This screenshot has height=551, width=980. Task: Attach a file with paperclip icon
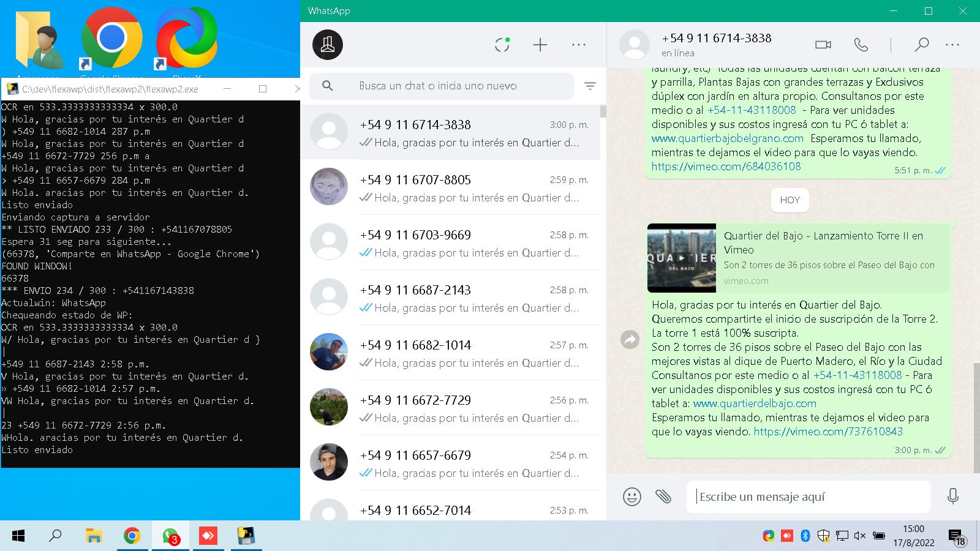click(663, 497)
